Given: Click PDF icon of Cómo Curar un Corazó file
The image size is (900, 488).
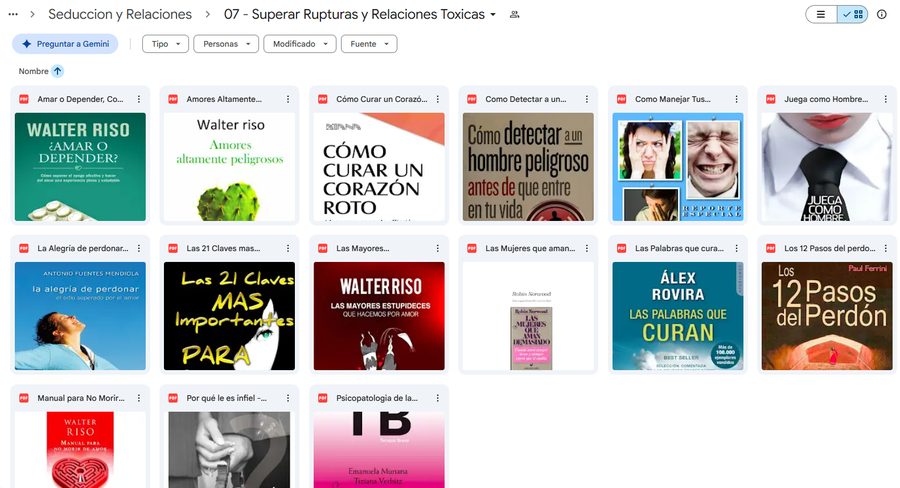Looking at the screenshot, I should 323,99.
